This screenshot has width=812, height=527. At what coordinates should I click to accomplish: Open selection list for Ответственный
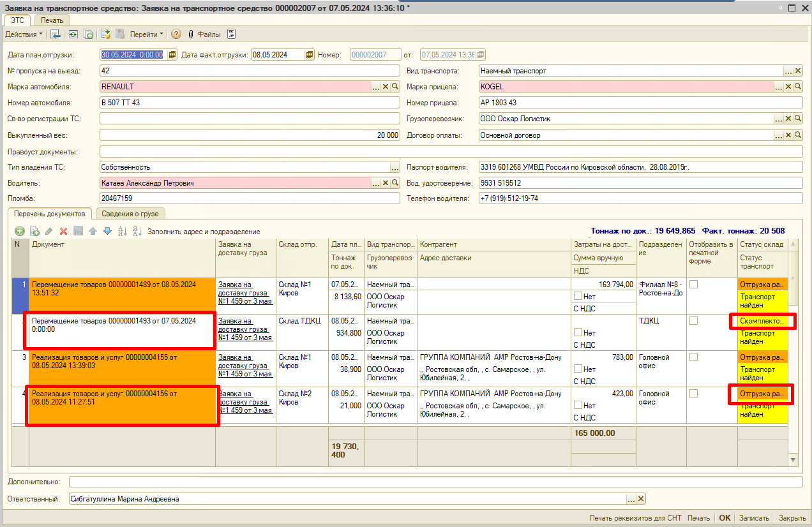click(631, 499)
